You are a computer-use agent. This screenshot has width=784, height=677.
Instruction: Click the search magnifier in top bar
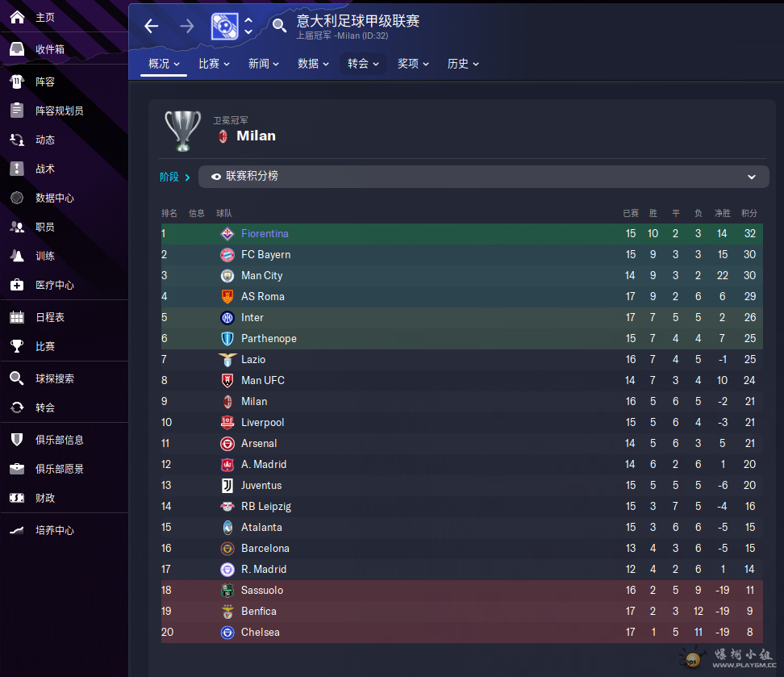[279, 26]
